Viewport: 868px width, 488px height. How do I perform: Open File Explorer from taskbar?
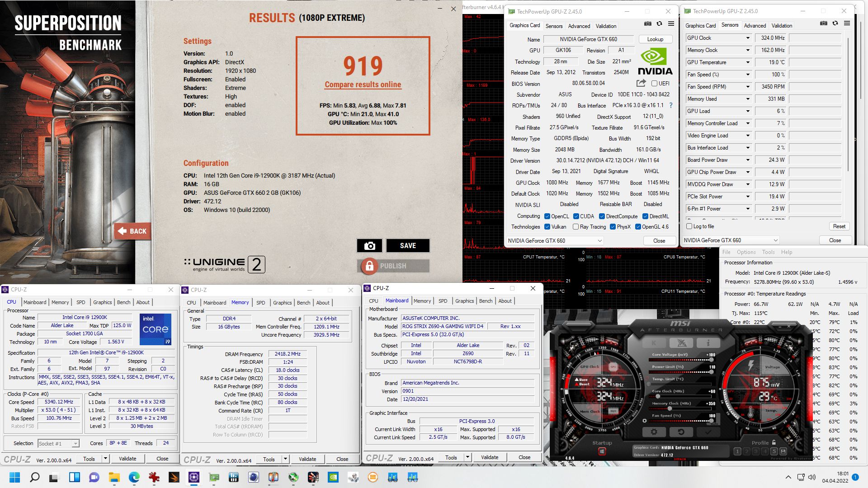tap(114, 477)
